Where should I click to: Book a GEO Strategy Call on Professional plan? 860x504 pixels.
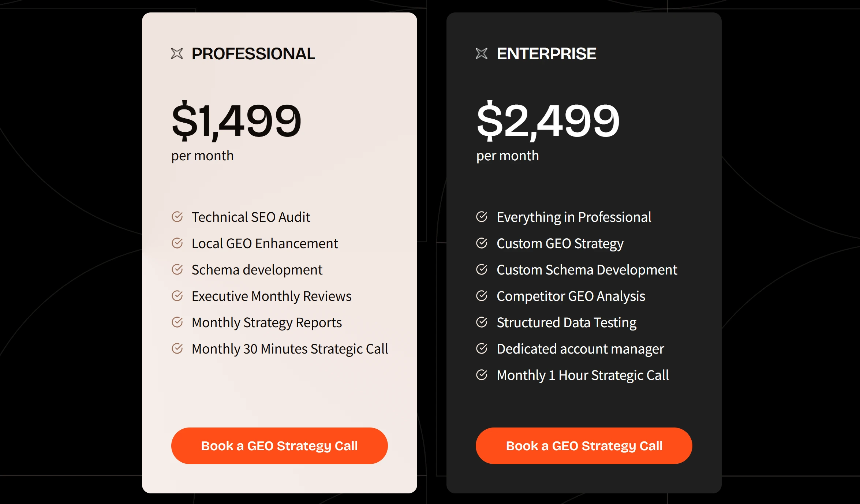(x=279, y=445)
